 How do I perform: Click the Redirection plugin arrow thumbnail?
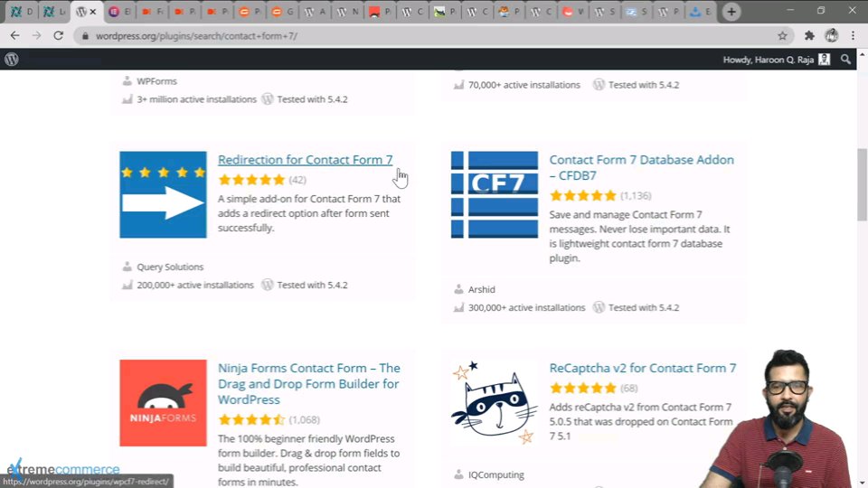pyautogui.click(x=163, y=195)
